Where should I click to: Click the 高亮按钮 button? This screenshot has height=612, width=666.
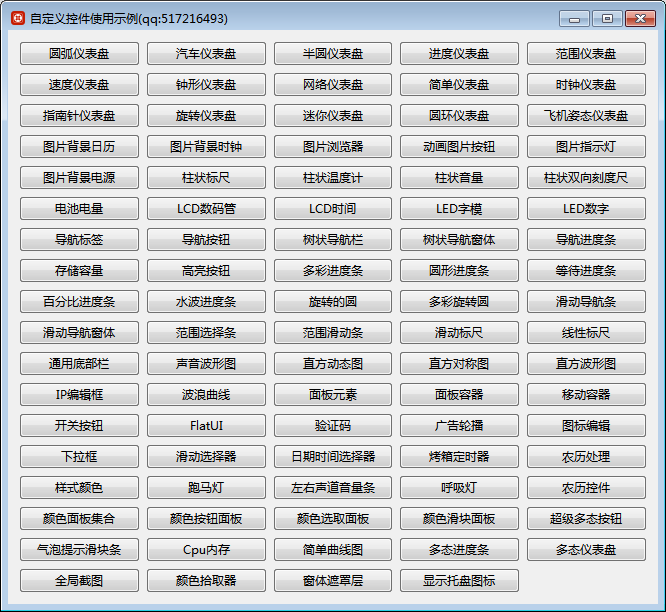coord(206,271)
